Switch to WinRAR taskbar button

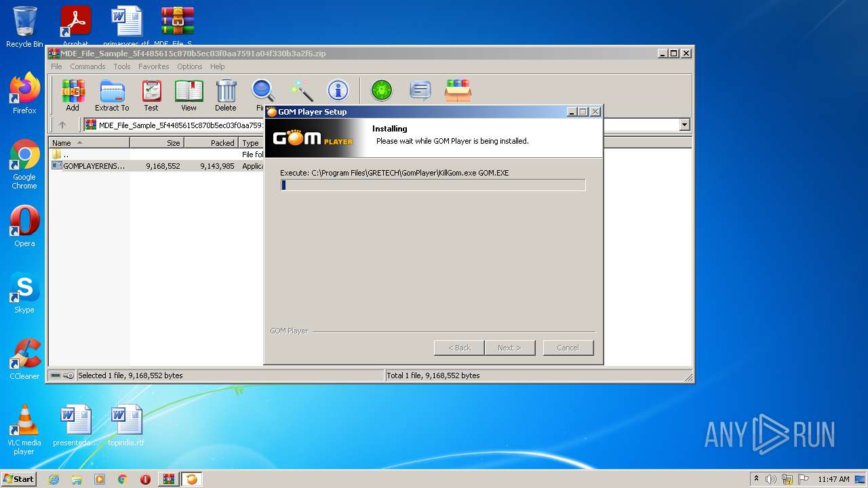point(169,479)
